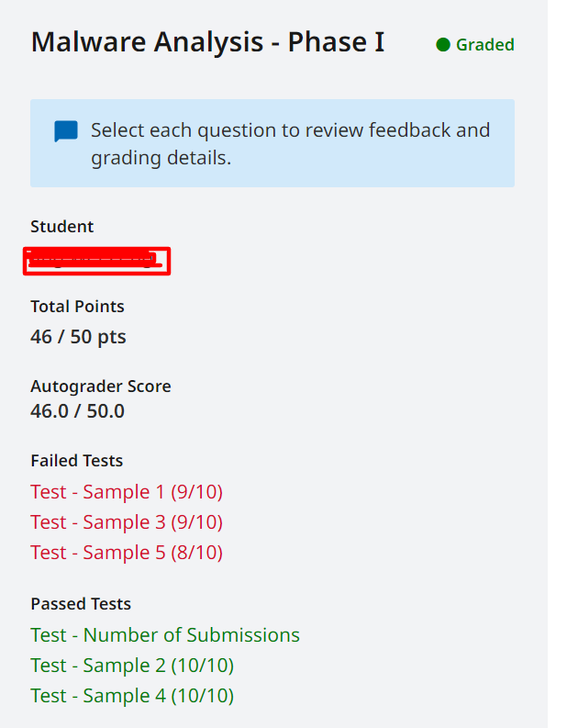Click the Autograder Score label
Screen dimensions: 567x728
tap(101, 386)
